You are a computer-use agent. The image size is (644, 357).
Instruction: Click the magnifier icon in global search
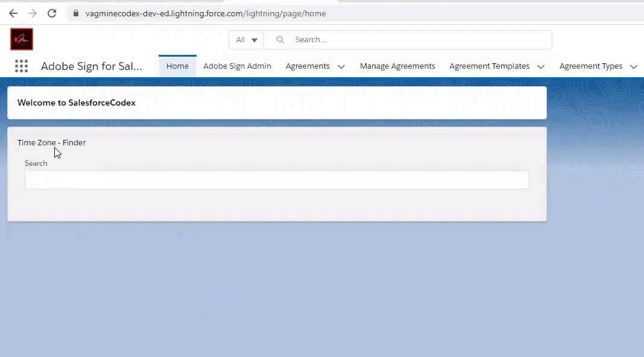click(280, 39)
